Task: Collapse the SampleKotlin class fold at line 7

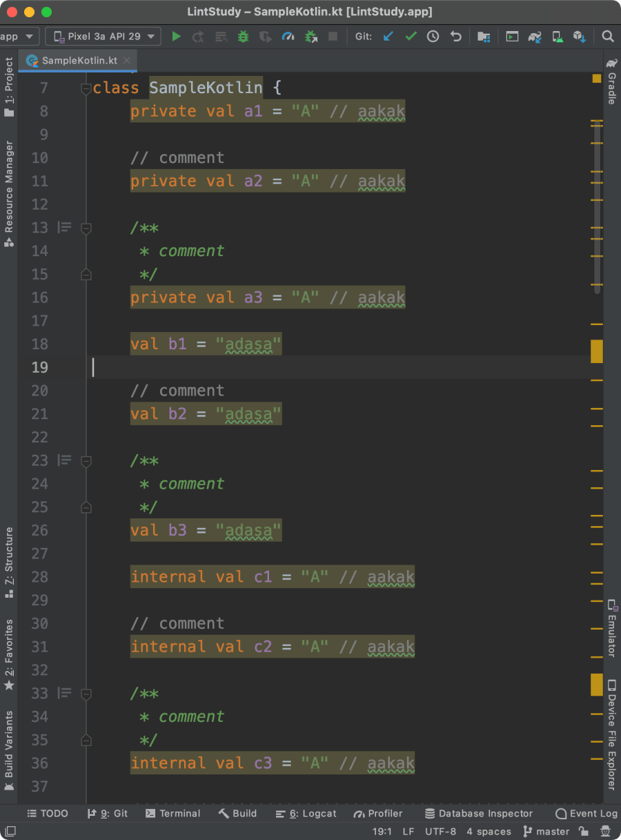Action: [86, 88]
